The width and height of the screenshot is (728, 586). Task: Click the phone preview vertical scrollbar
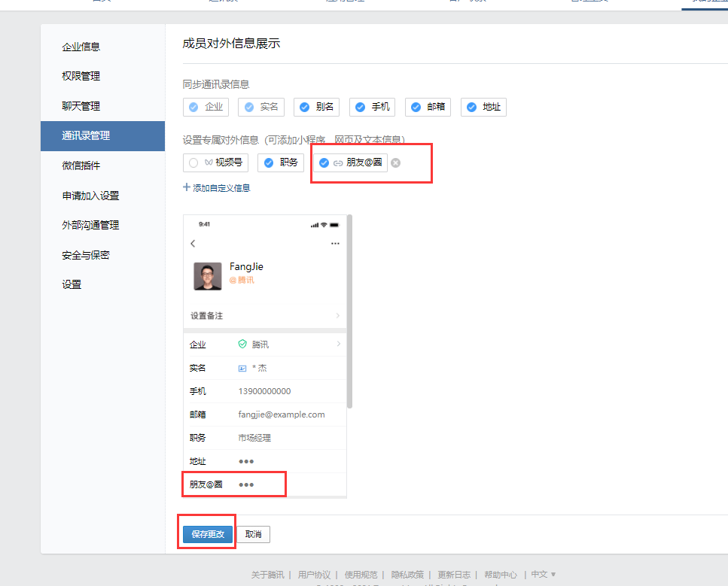tap(349, 311)
